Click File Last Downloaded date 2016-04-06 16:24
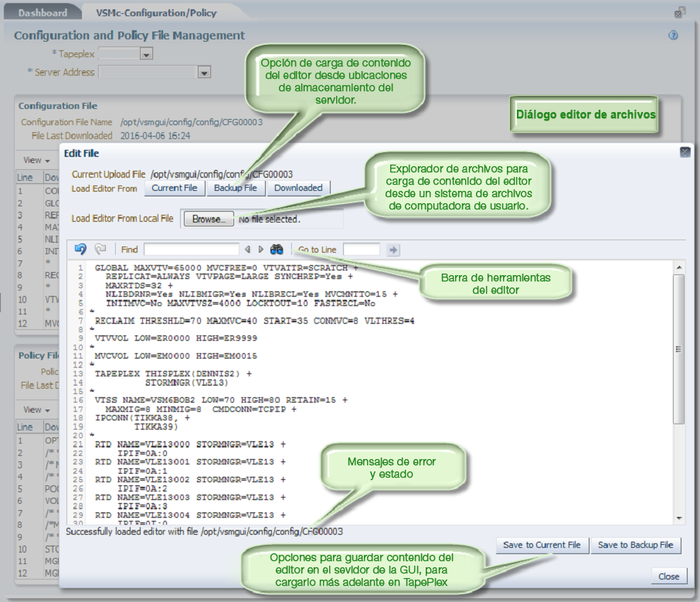 [x=155, y=136]
